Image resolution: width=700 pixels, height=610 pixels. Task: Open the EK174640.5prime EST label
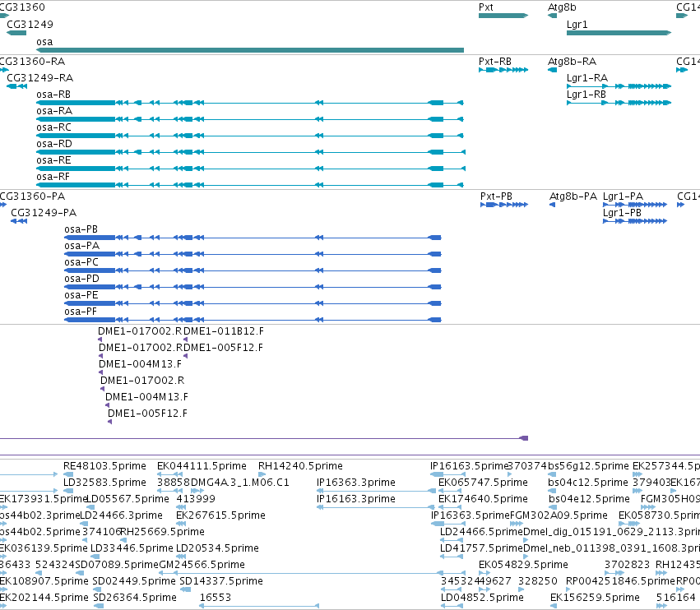(483, 498)
